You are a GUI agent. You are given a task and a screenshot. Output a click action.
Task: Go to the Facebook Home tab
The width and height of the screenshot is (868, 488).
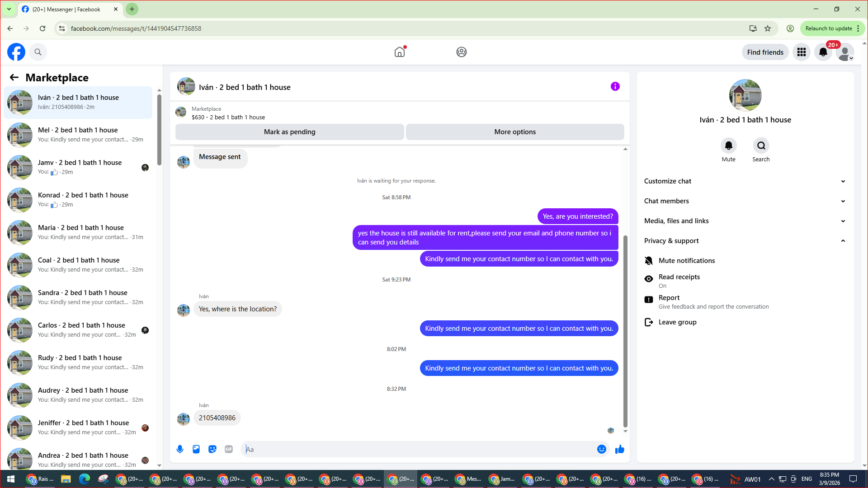click(400, 52)
